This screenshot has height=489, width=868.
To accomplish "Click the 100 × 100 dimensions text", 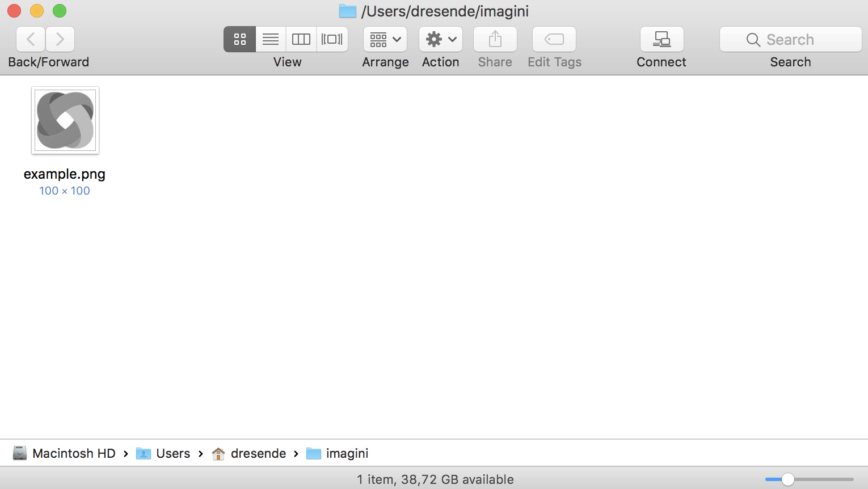I will 65,191.
